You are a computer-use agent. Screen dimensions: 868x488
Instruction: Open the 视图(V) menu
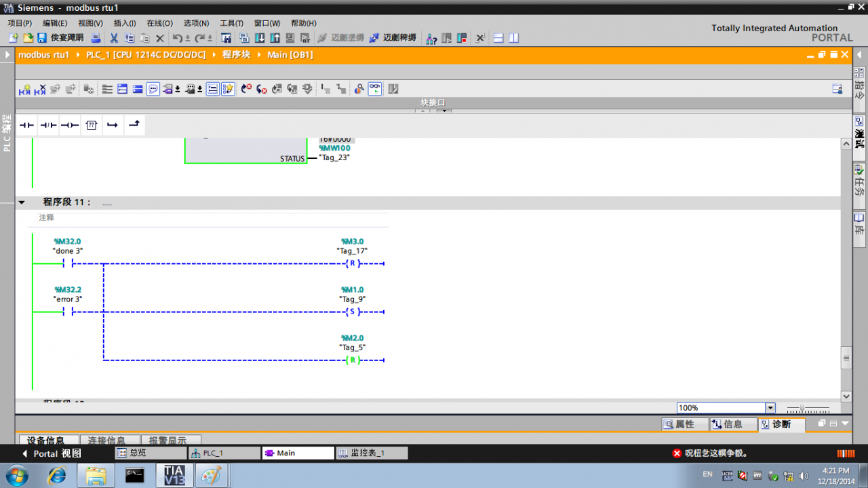(90, 23)
